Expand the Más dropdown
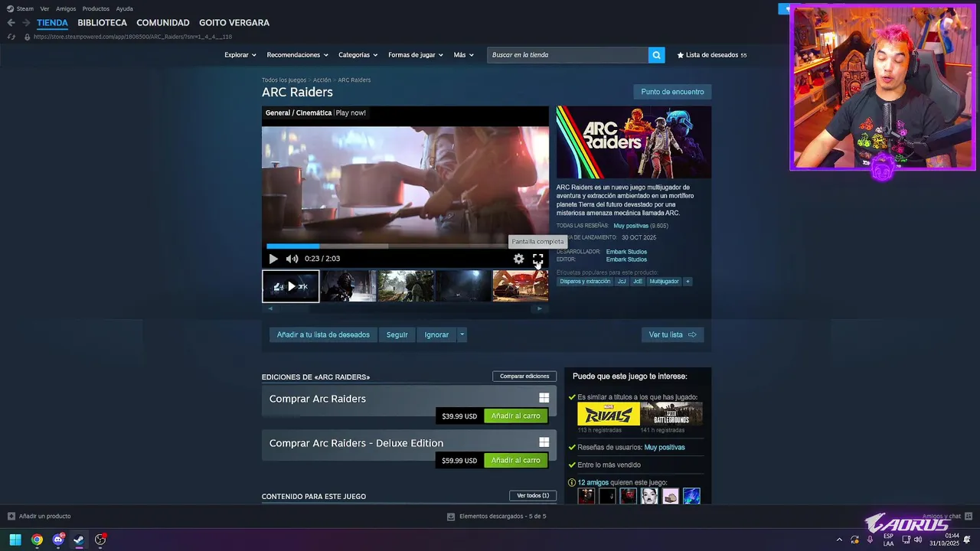The image size is (980, 551). click(463, 55)
